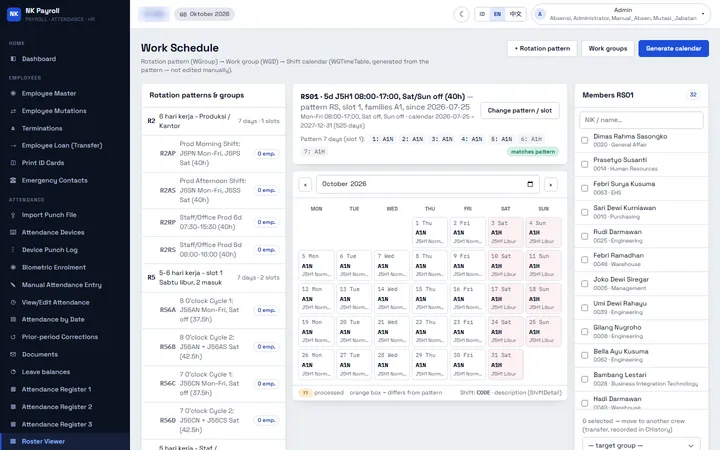
Task: Expand R2 6 hari kerja pattern row
Action: tap(214, 121)
